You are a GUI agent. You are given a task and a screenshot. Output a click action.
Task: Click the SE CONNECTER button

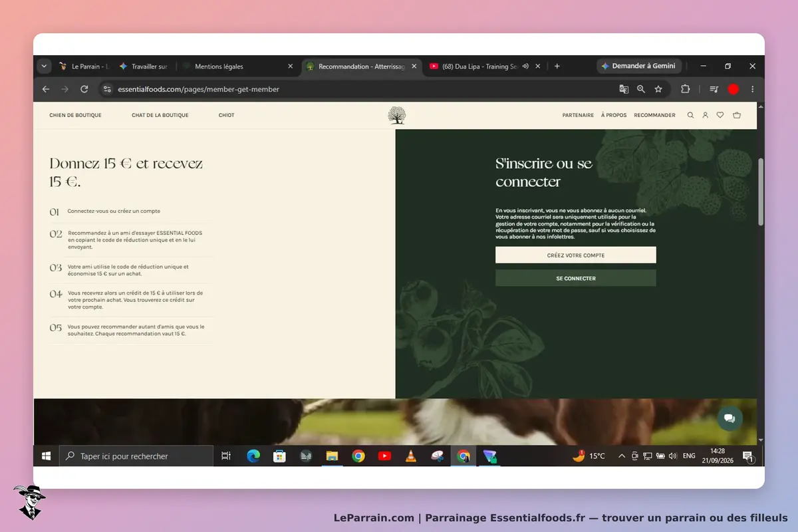576,278
